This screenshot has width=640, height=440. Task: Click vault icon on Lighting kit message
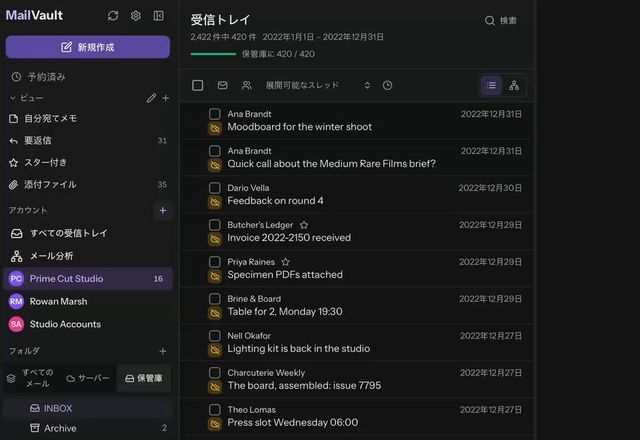215,350
